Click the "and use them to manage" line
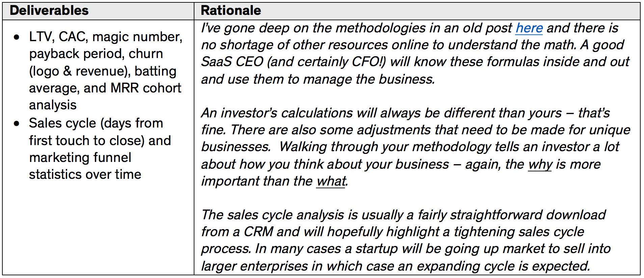The image size is (644, 278). [x=318, y=79]
